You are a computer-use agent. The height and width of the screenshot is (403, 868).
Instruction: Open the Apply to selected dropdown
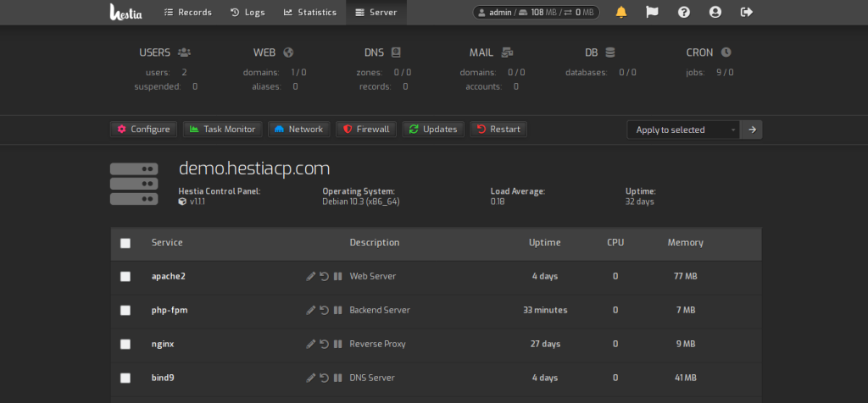[x=684, y=130]
